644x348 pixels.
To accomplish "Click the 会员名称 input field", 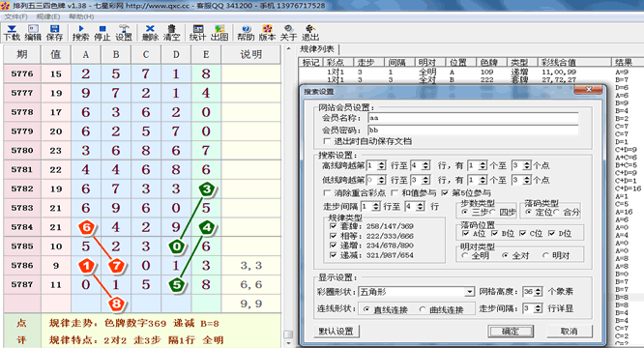I will click(x=473, y=118).
